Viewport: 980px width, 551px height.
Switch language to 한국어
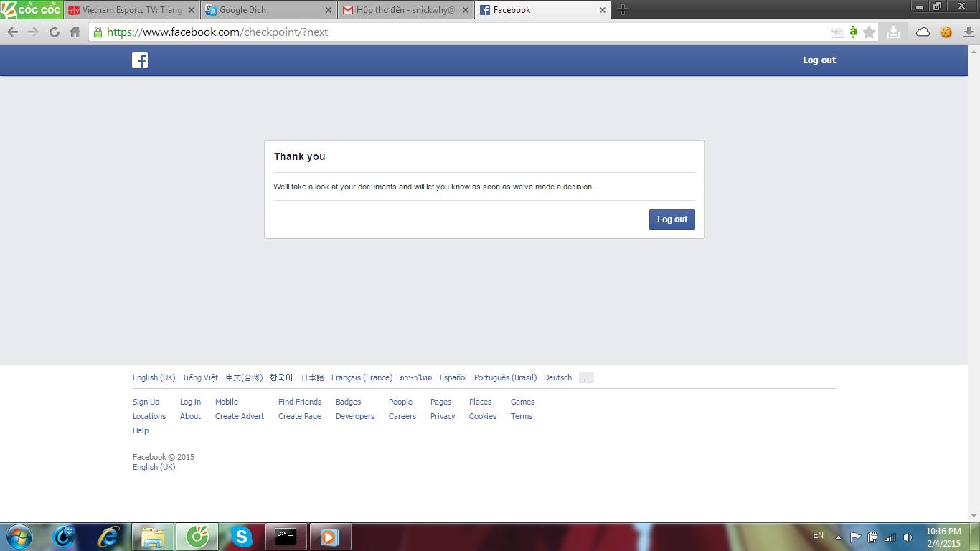281,377
